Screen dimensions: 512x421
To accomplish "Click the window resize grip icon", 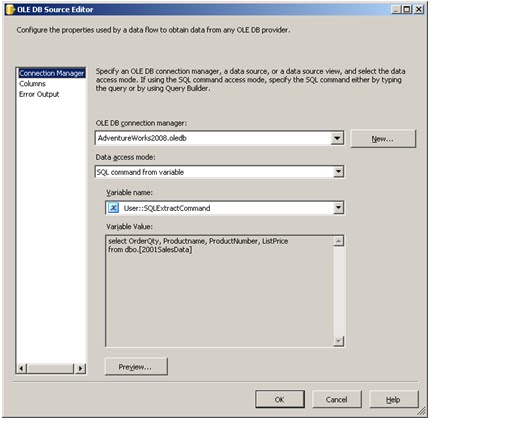I will point(422,411).
